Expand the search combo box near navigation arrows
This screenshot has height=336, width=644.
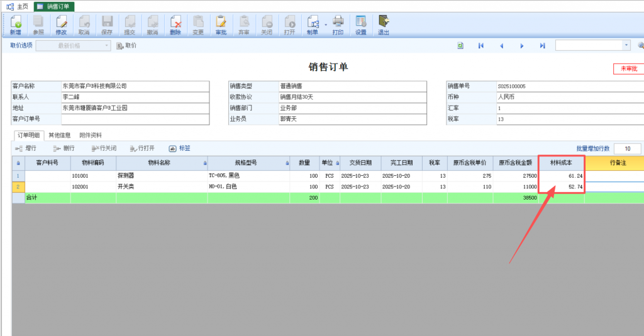click(x=626, y=46)
